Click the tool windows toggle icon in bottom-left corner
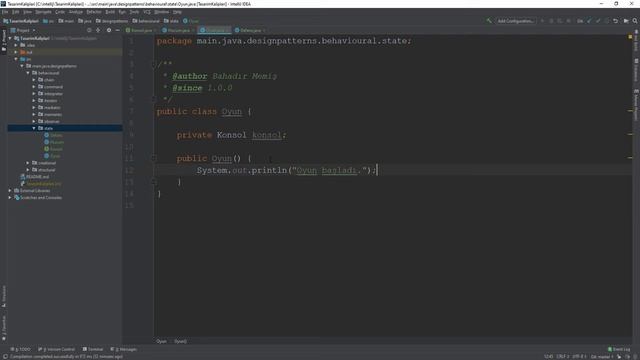640x360 pixels. click(x=4, y=356)
